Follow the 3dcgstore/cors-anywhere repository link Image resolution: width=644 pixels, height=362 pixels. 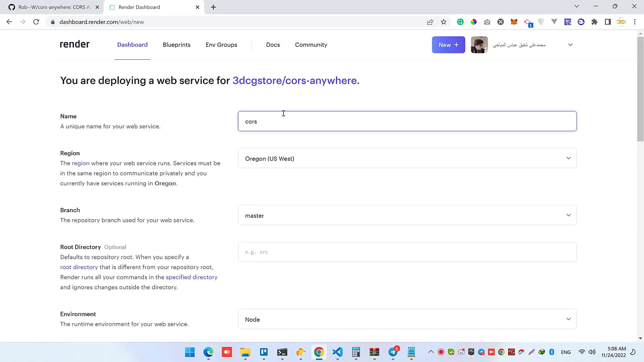click(296, 80)
